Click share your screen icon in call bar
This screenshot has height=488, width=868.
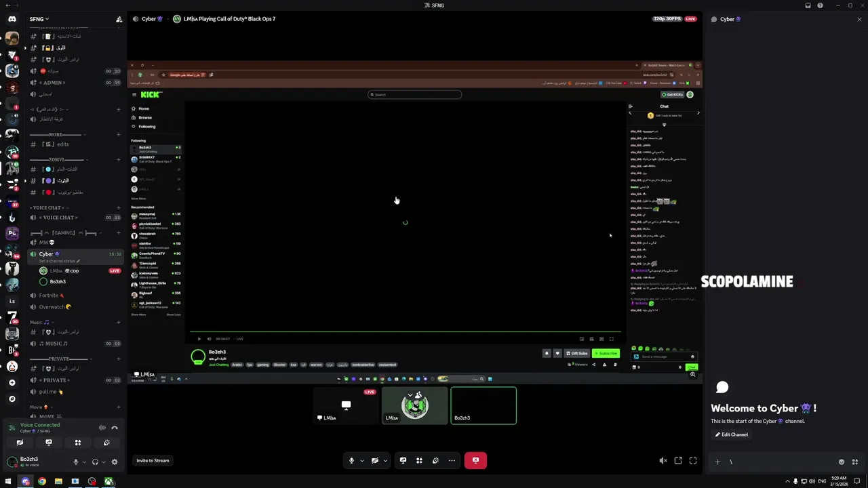403,461
